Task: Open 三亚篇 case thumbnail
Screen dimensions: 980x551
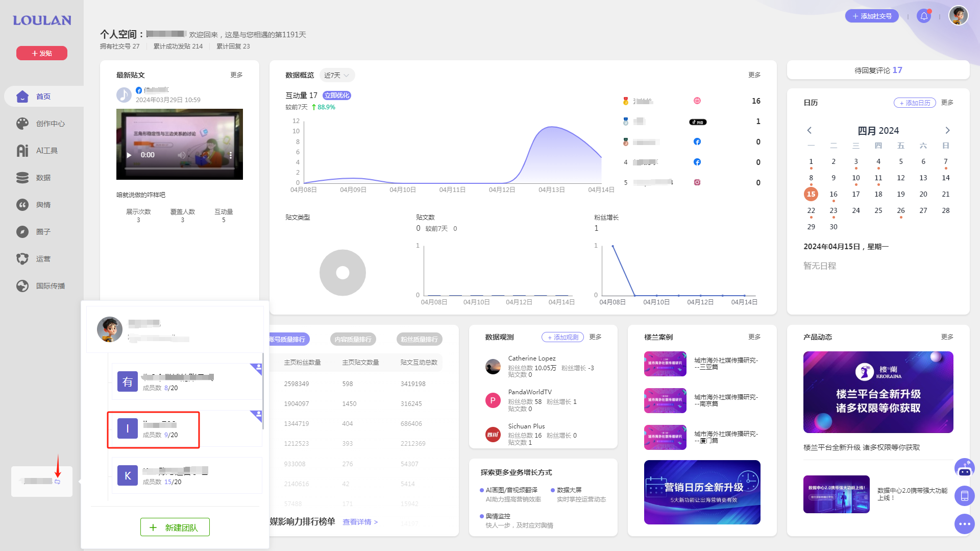Action: (x=665, y=364)
